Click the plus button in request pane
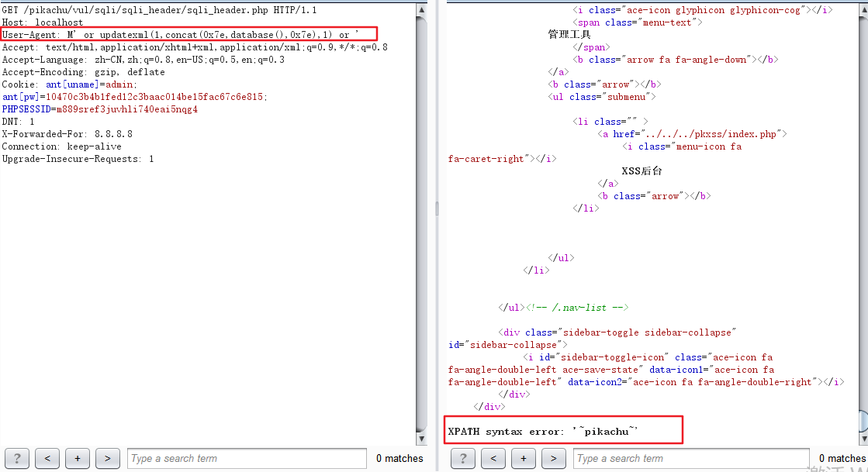The height and width of the screenshot is (472, 868). click(x=78, y=458)
